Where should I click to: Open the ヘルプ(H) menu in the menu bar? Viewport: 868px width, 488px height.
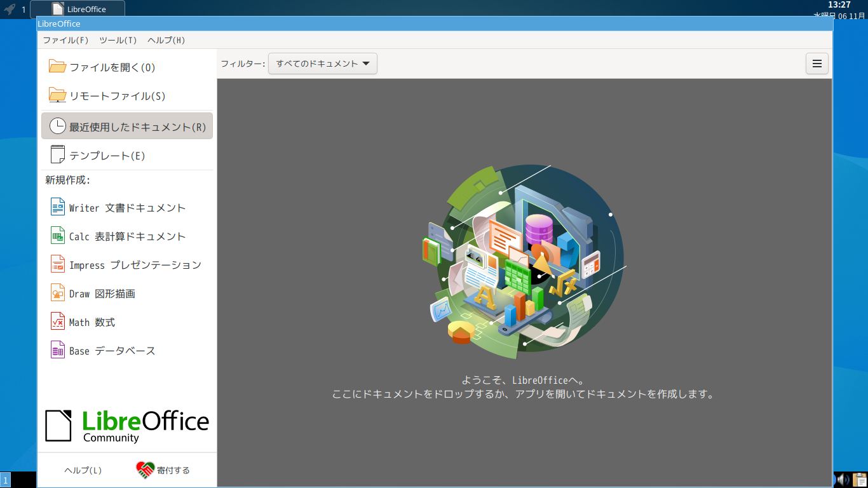coord(166,40)
